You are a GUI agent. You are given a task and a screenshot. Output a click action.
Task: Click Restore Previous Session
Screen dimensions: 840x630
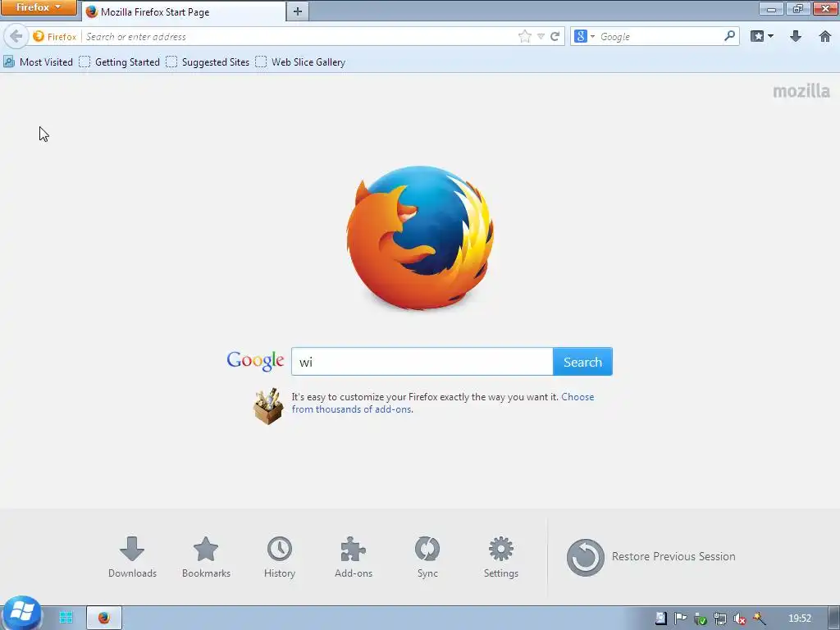(651, 557)
